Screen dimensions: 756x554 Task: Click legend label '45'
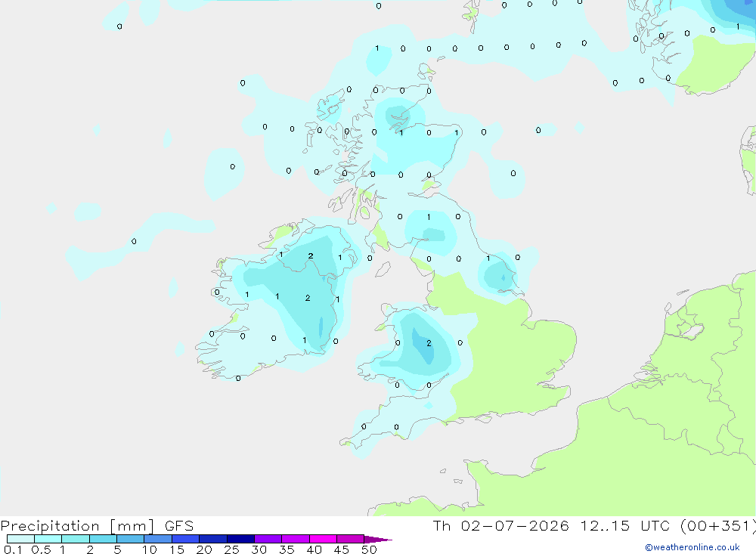click(x=342, y=549)
